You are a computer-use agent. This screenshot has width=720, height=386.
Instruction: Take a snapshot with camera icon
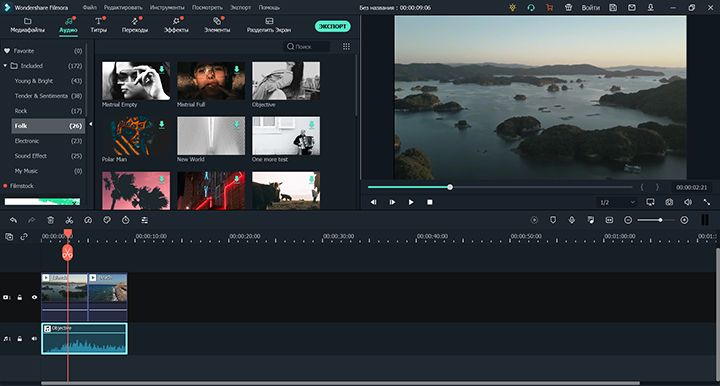click(669, 202)
